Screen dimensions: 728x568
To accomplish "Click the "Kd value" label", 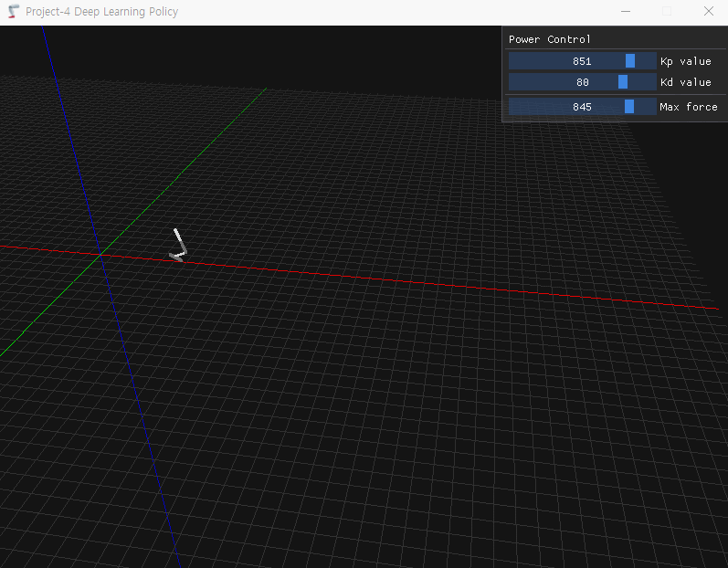I will pyautogui.click(x=686, y=82).
